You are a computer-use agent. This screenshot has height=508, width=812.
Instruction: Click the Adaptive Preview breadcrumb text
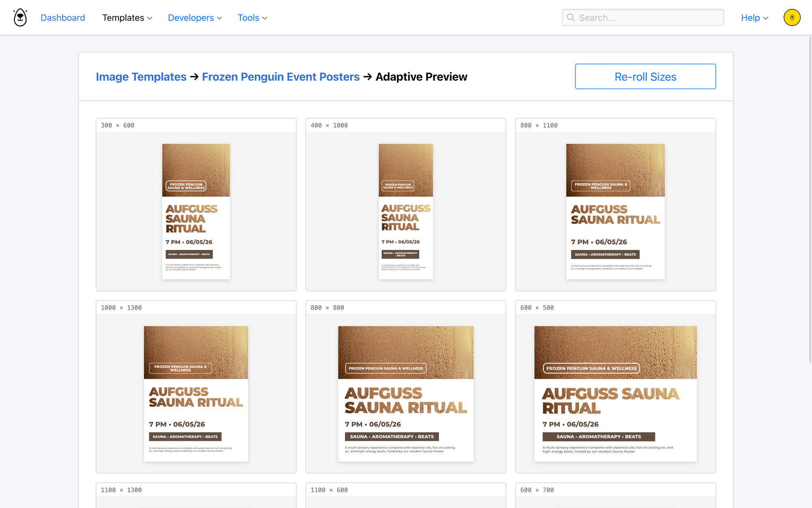pyautogui.click(x=421, y=77)
